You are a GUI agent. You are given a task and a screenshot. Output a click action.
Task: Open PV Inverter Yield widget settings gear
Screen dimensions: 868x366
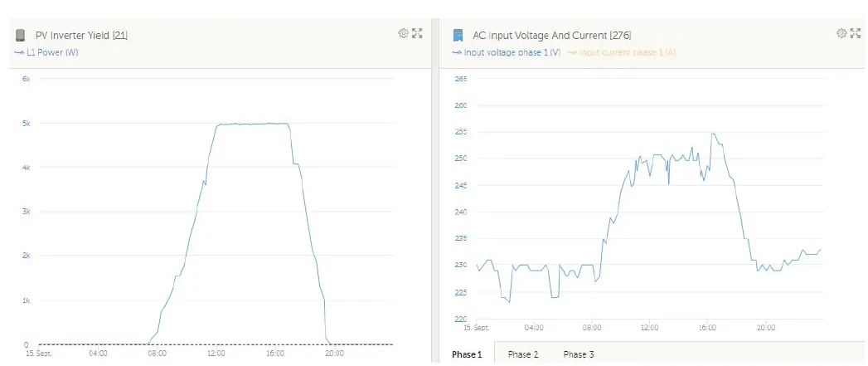point(404,33)
